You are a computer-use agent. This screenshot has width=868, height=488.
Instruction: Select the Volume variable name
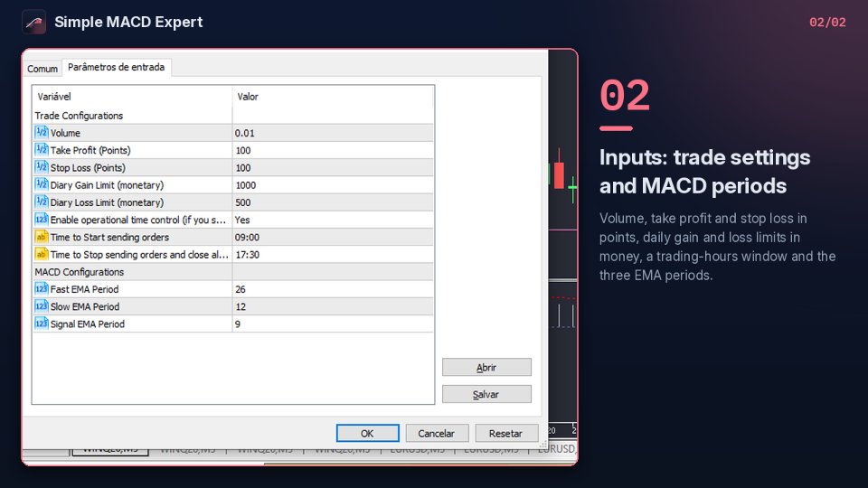click(x=65, y=134)
